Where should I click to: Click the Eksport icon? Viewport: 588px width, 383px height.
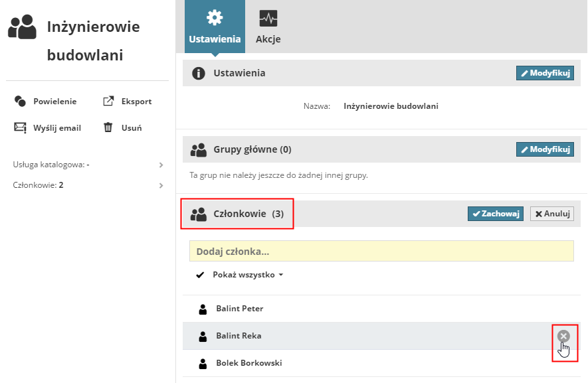pyautogui.click(x=108, y=102)
